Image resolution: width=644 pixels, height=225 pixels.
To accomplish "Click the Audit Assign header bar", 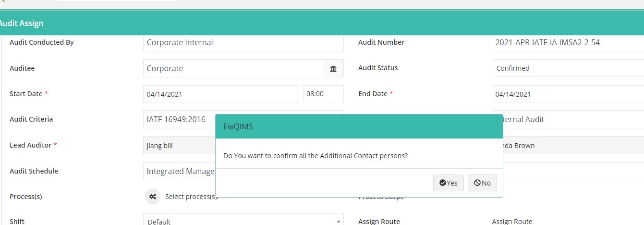I will click(x=322, y=23).
